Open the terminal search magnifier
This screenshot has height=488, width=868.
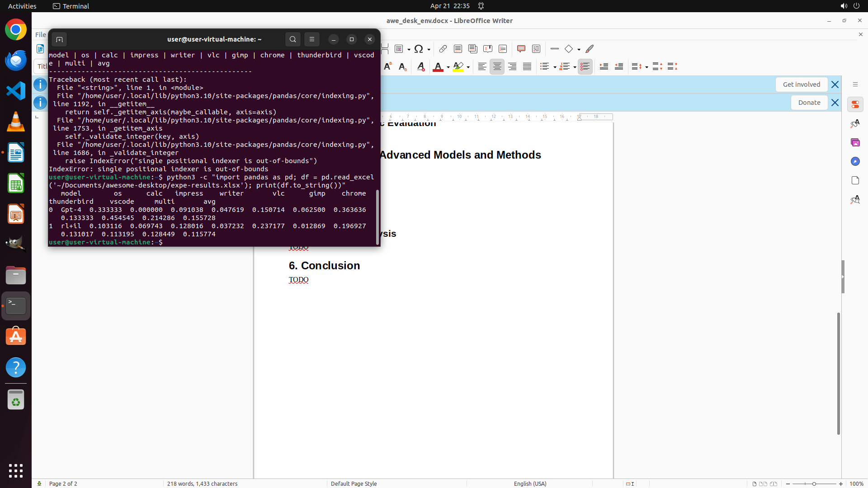pyautogui.click(x=292, y=39)
